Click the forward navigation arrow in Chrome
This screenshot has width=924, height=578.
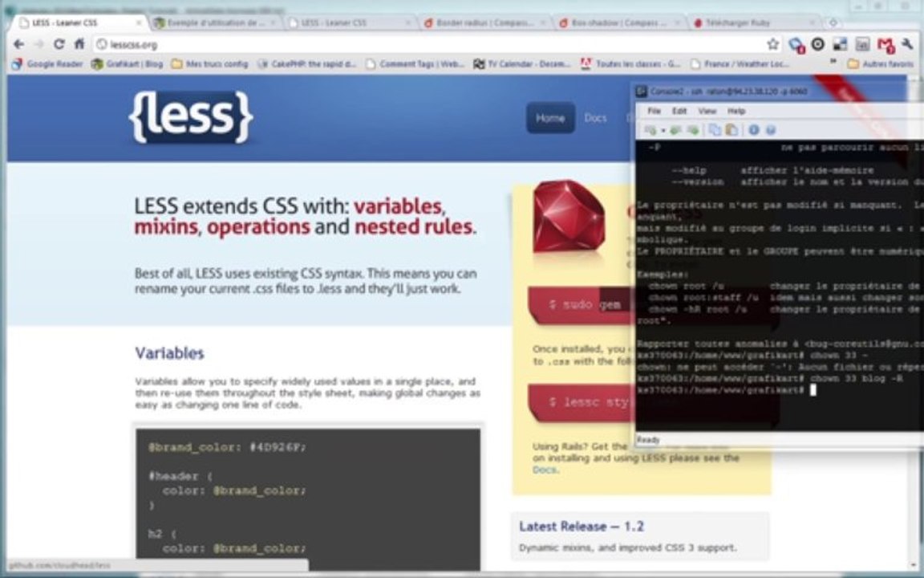(x=38, y=44)
